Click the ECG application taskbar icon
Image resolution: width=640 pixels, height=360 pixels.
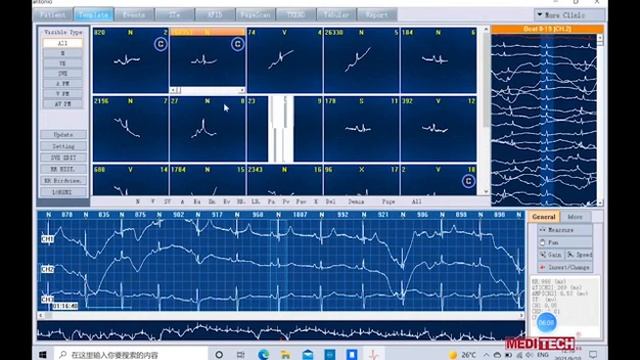point(374,354)
